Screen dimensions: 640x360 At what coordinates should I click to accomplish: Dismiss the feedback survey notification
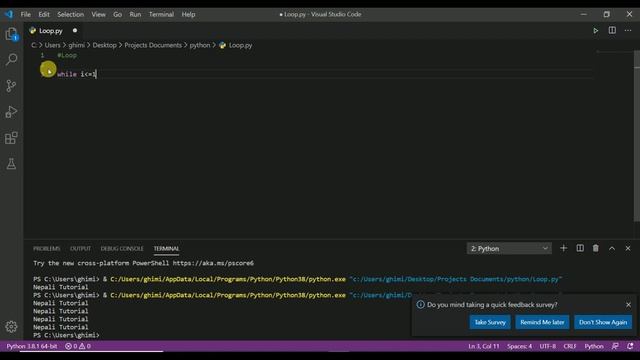pos(628,304)
